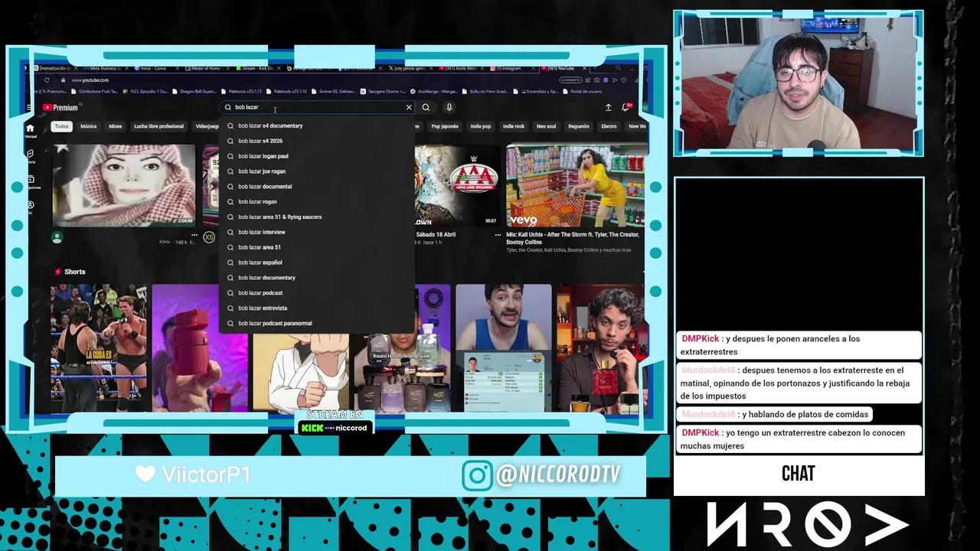
Task: Switch to the Instagram browser tab
Action: [x=513, y=68]
